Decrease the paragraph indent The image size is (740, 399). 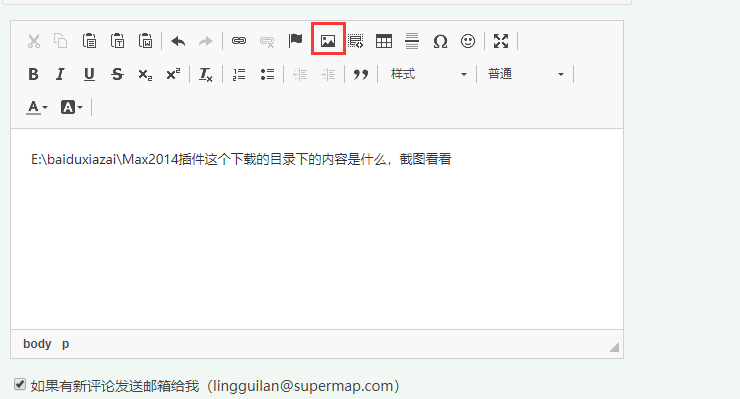300,74
